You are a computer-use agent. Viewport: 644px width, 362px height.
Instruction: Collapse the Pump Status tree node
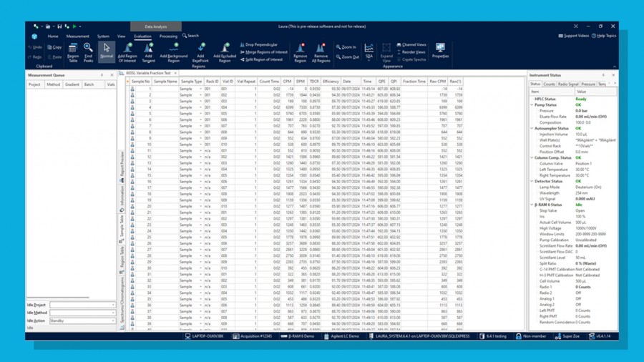(532, 105)
